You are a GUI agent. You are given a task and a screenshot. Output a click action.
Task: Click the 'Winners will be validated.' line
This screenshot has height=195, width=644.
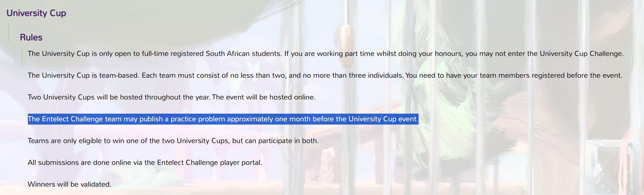click(70, 184)
